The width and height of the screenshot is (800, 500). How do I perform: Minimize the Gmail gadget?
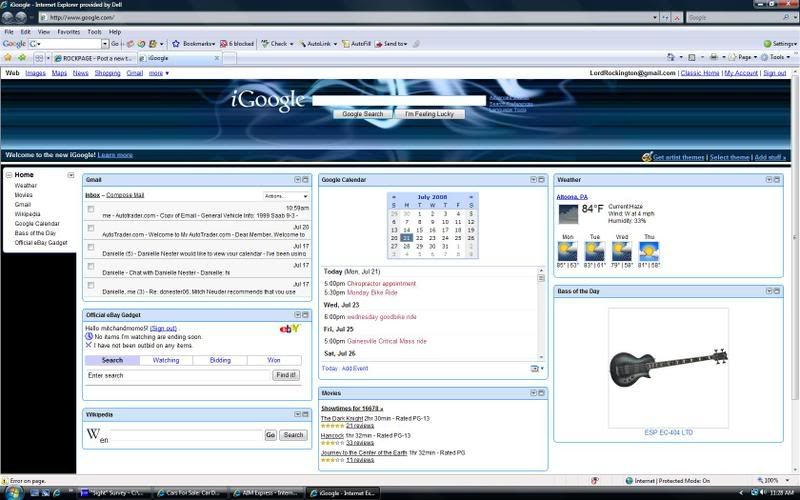point(297,180)
